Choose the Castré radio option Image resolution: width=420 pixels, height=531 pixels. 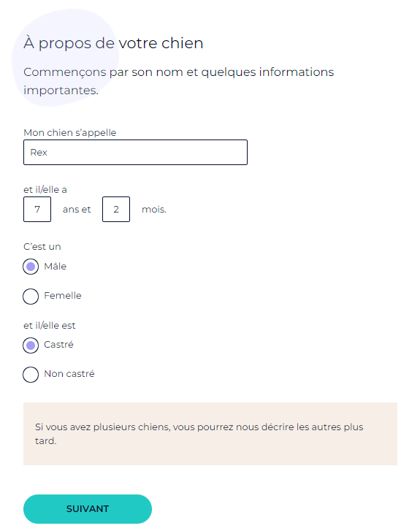[31, 345]
